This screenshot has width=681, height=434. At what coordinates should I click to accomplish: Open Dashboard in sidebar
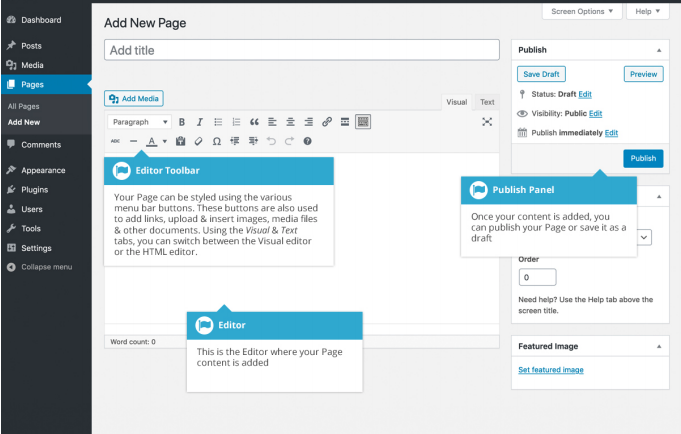[x=46, y=20]
